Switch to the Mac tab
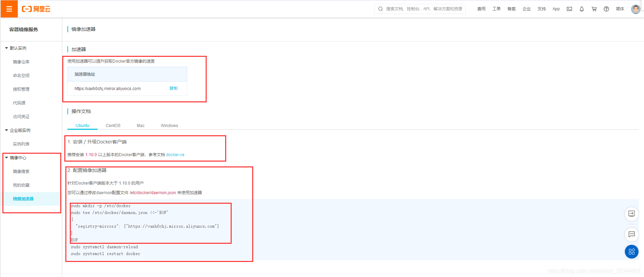Image resolution: width=644 pixels, height=277 pixels. (141, 126)
